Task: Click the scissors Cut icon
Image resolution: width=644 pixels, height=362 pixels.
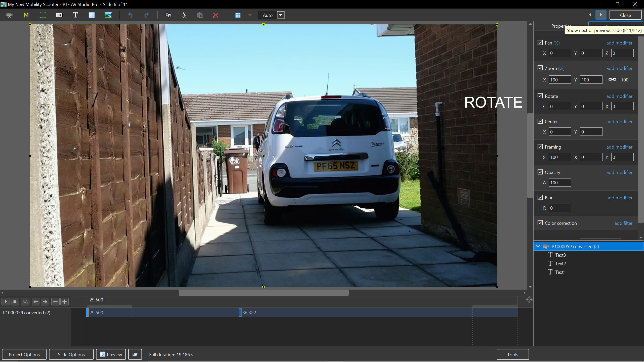Action: pyautogui.click(x=184, y=15)
